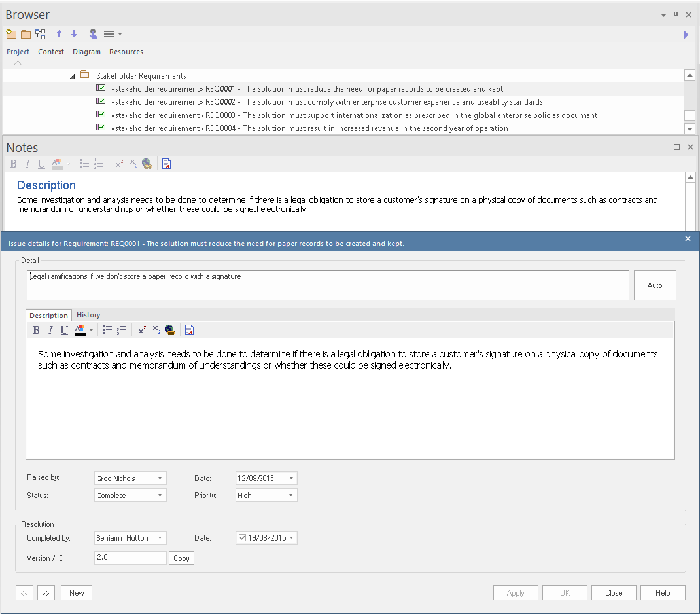
Task: Apply bullet list in issue Description toolbar
Action: (107, 330)
